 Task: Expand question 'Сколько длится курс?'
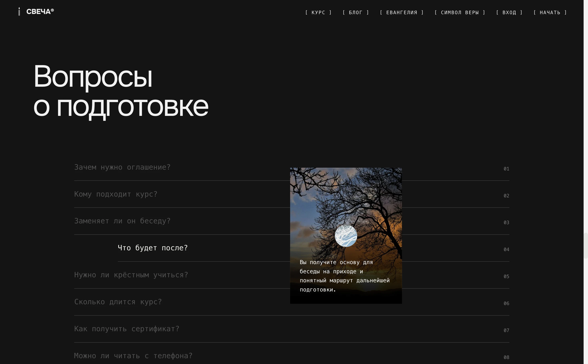(118, 302)
